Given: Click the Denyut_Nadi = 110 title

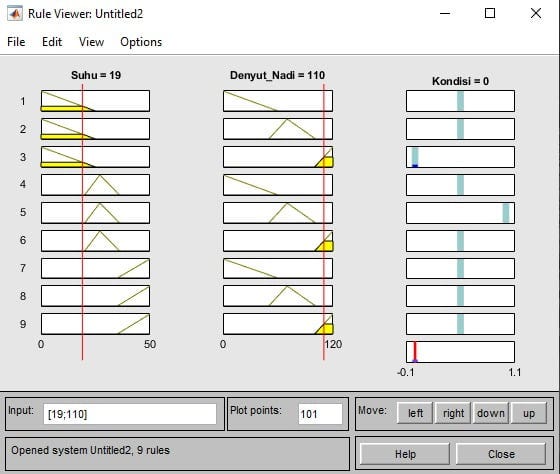Looking at the screenshot, I should click(278, 75).
